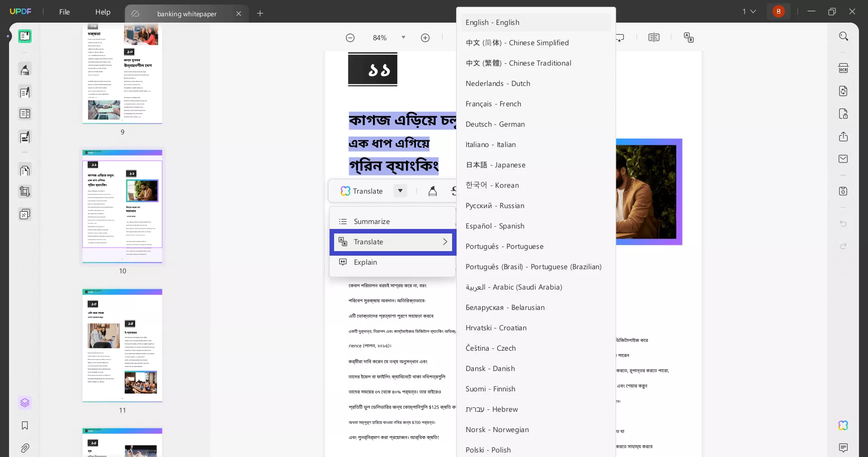Select Korean language option
868x457 pixels.
click(x=536, y=185)
